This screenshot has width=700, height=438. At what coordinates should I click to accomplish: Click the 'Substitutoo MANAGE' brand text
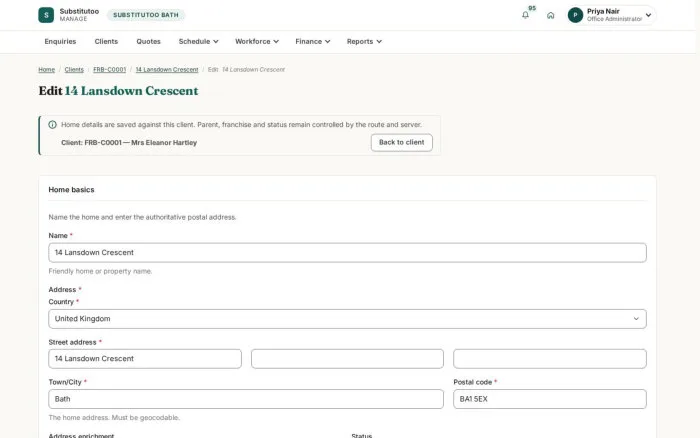pyautogui.click(x=79, y=15)
